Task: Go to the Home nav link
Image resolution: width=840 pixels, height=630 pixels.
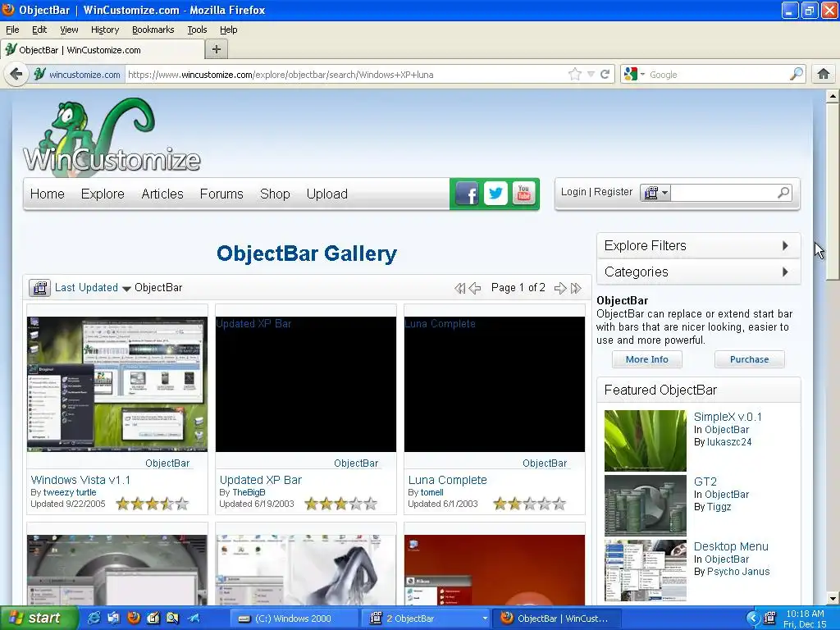Action: 47,194
